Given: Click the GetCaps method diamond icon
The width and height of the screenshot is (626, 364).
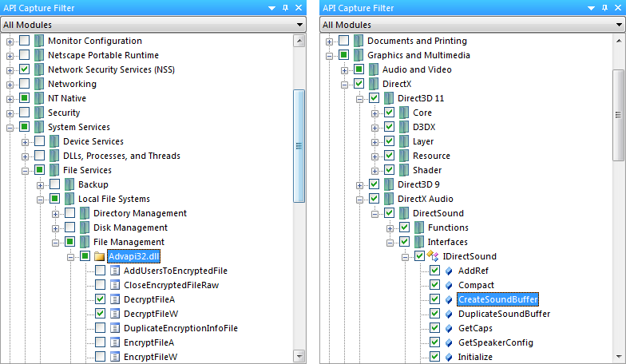Looking at the screenshot, I should 449,329.
